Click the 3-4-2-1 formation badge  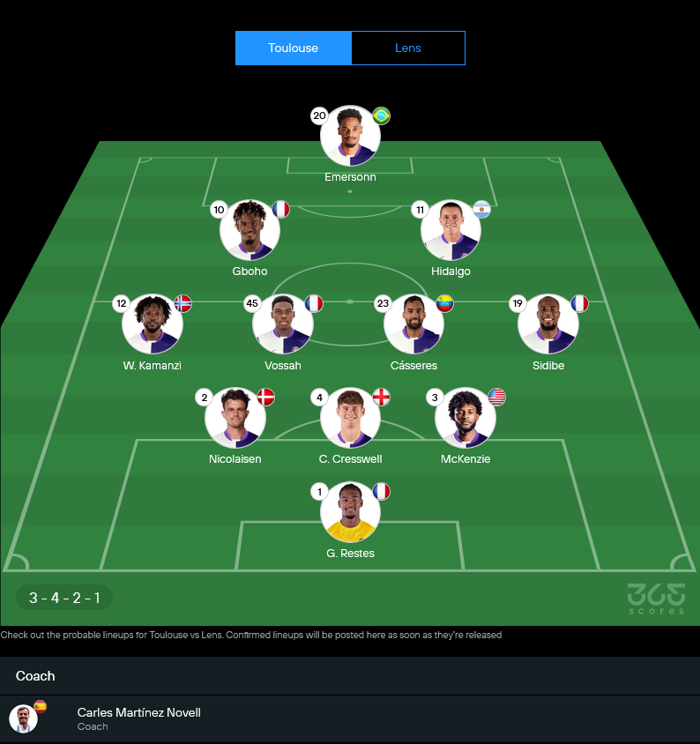pos(64,598)
